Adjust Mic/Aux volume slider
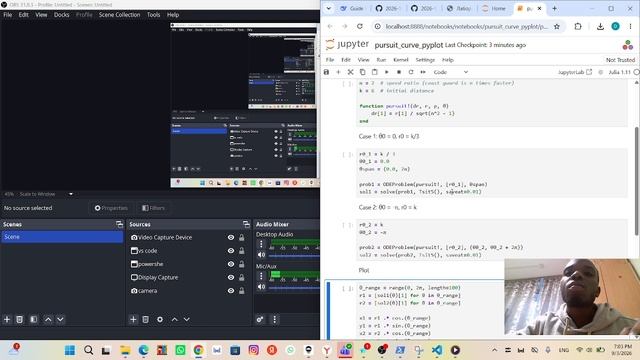This screenshot has height=360, width=640. click(294, 287)
